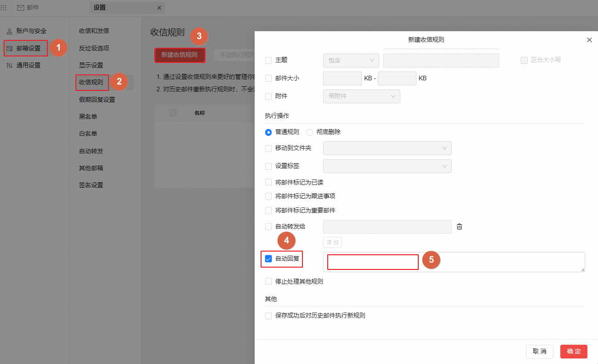Click the 自动回复 text input area
The width and height of the screenshot is (598, 364).
(x=454, y=262)
